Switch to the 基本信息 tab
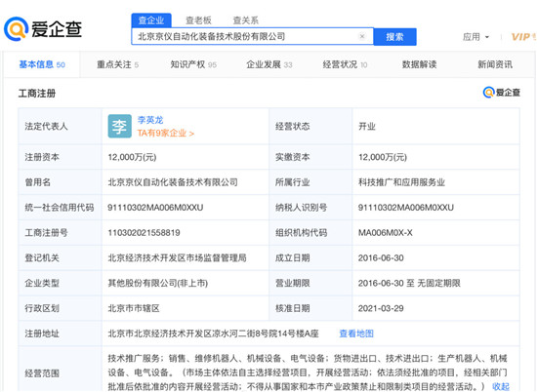The image size is (537, 392). tap(42, 64)
